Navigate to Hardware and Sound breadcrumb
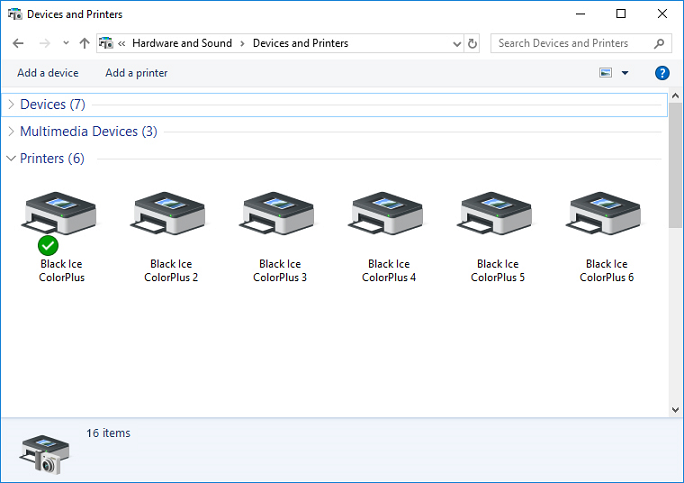This screenshot has height=483, width=684. pos(182,43)
